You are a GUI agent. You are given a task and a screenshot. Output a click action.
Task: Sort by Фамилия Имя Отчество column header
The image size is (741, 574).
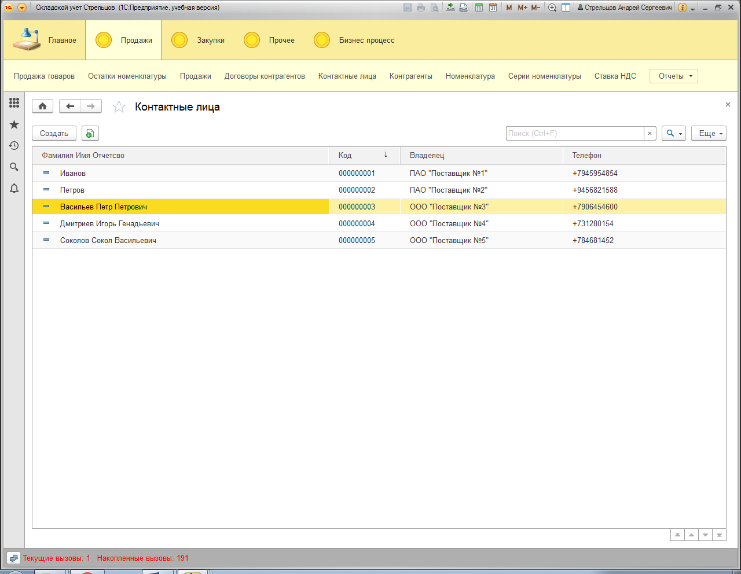[181, 155]
